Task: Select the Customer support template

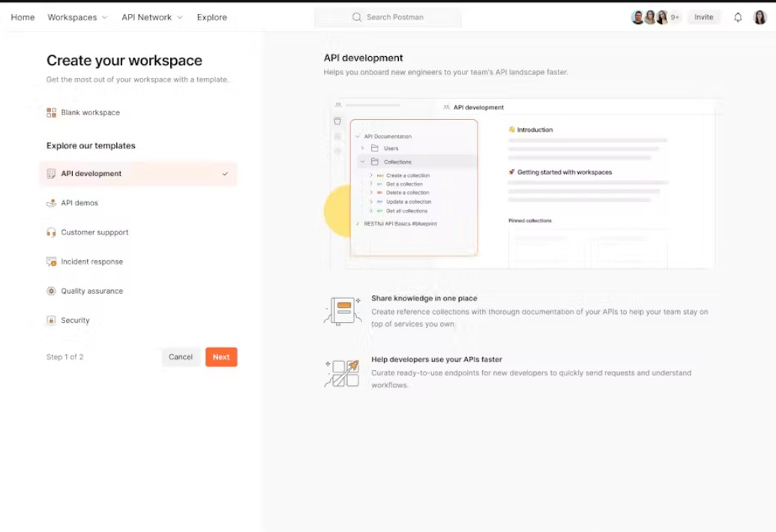Action: click(x=138, y=232)
